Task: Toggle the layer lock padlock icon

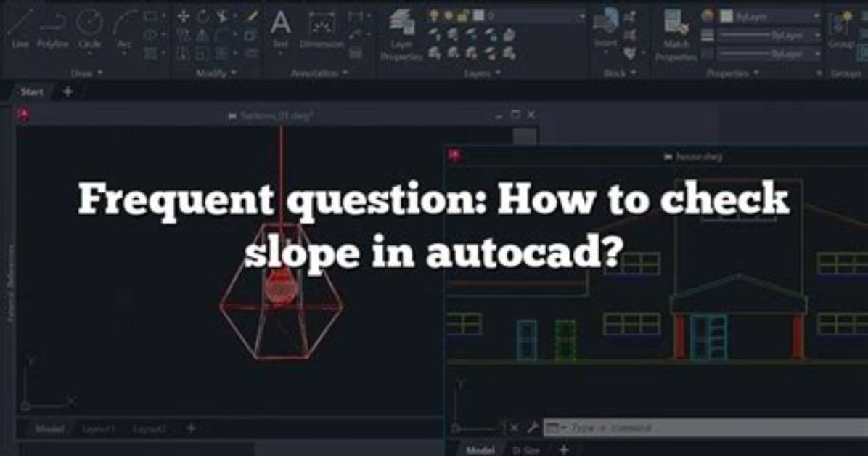Action: pos(463,16)
